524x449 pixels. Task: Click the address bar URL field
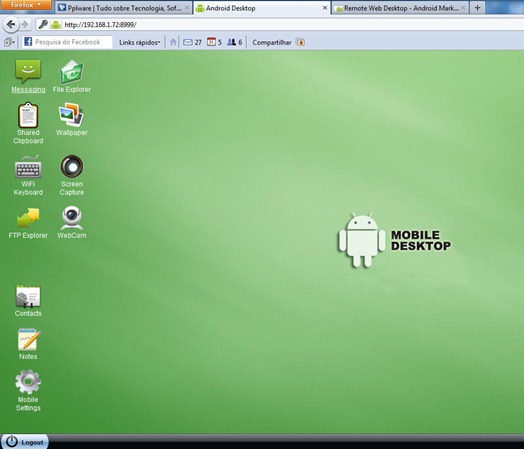click(279, 24)
